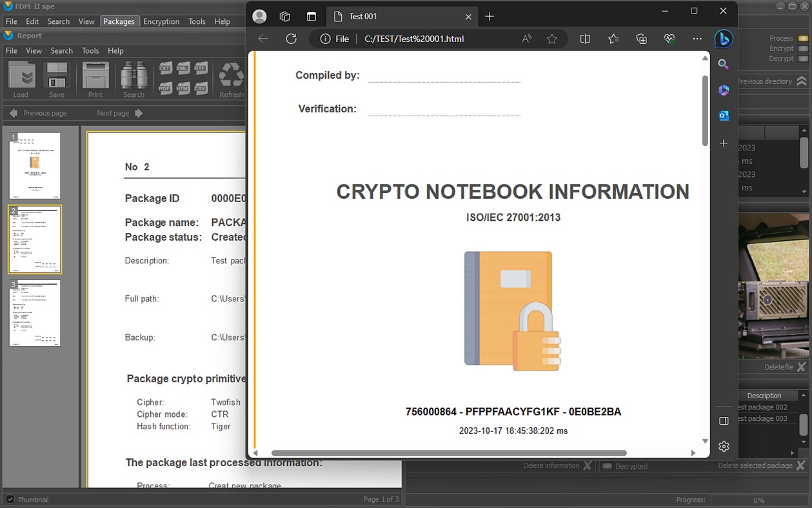812x508 pixels.
Task: Click the Process indicator light
Action: [802, 39]
